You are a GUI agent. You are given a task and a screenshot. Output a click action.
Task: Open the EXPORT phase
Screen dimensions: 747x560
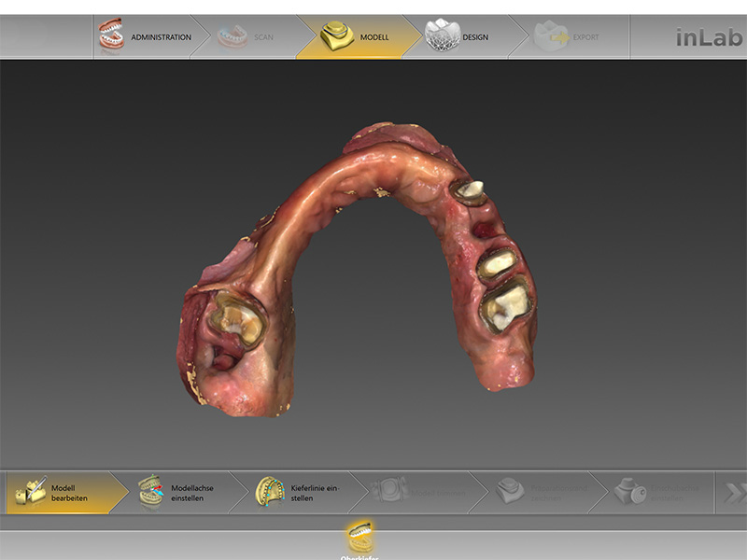[585, 37]
